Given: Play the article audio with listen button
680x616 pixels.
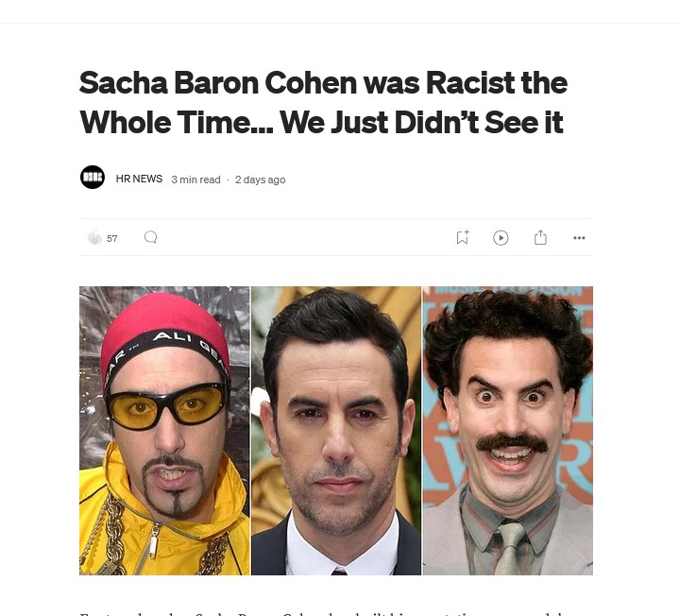Looking at the screenshot, I should (x=501, y=238).
